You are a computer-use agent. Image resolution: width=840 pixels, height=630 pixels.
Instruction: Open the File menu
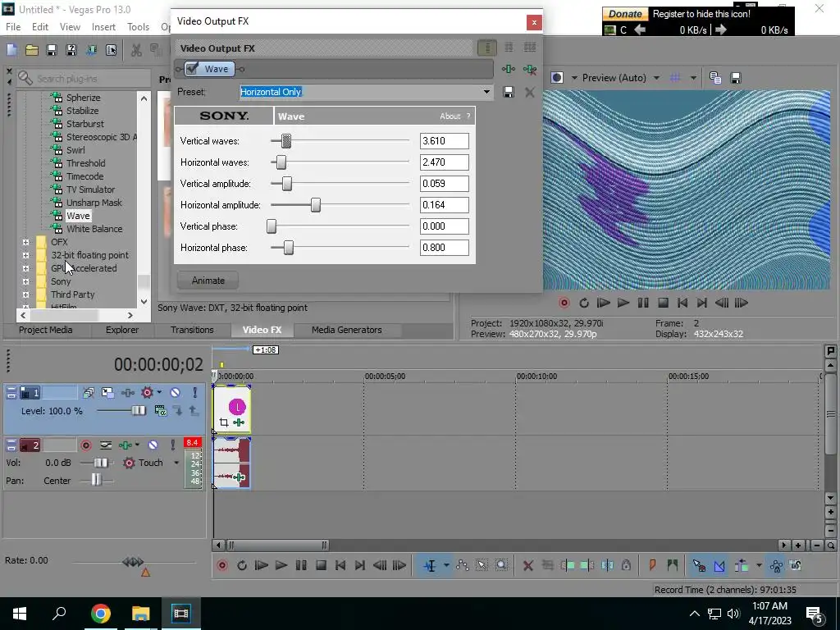pos(13,27)
